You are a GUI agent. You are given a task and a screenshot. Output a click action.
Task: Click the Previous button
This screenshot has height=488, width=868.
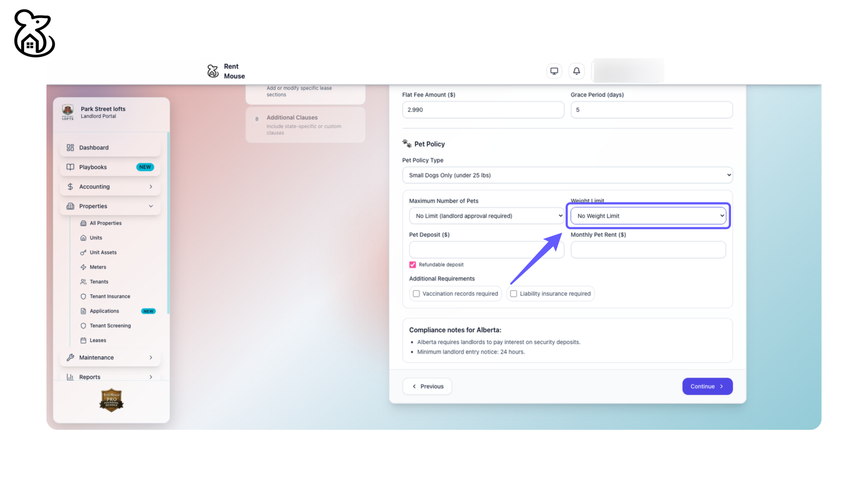coord(427,386)
